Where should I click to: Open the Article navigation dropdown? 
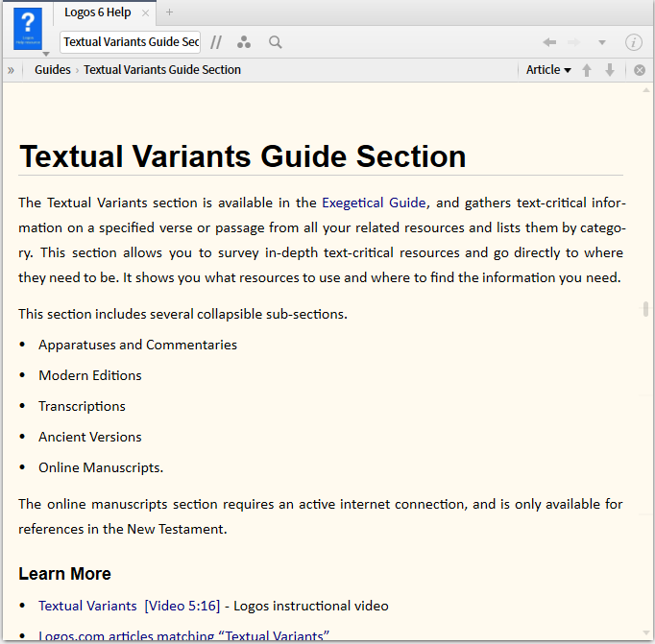548,70
